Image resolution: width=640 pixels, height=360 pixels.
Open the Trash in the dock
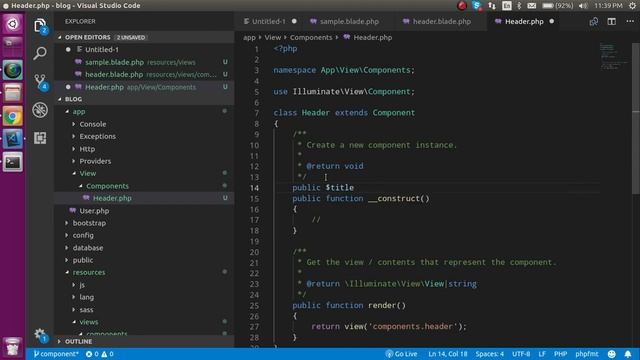click(13, 347)
